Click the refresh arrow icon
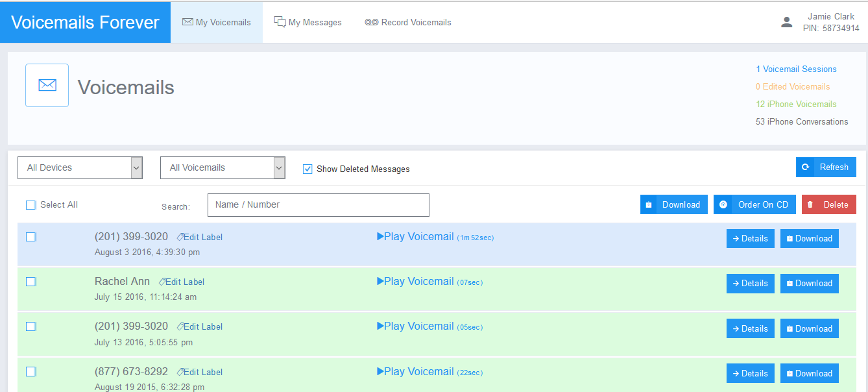Image resolution: width=868 pixels, height=392 pixels. pyautogui.click(x=805, y=167)
